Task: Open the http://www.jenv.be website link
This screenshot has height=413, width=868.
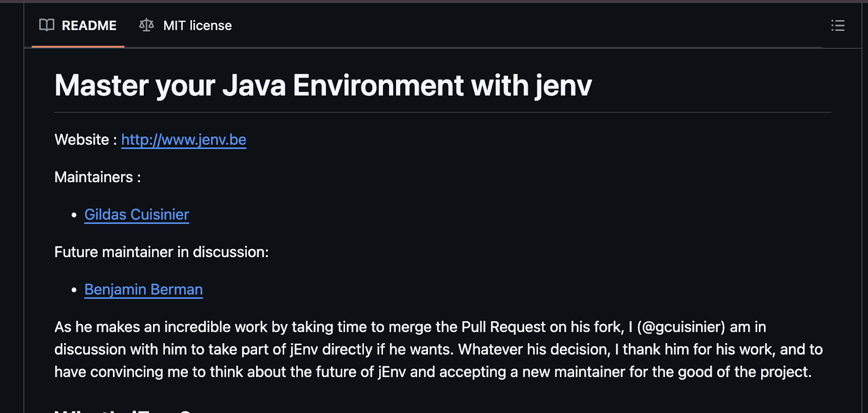Action: click(x=183, y=140)
